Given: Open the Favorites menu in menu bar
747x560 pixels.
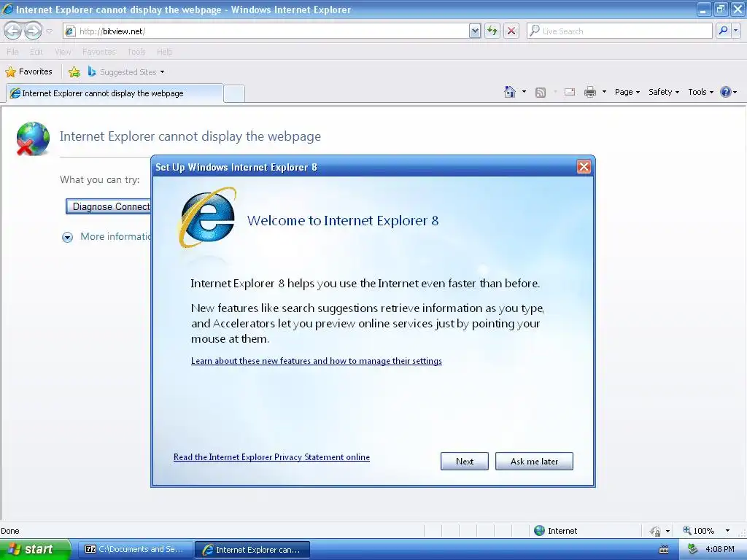Looking at the screenshot, I should pyautogui.click(x=99, y=52).
